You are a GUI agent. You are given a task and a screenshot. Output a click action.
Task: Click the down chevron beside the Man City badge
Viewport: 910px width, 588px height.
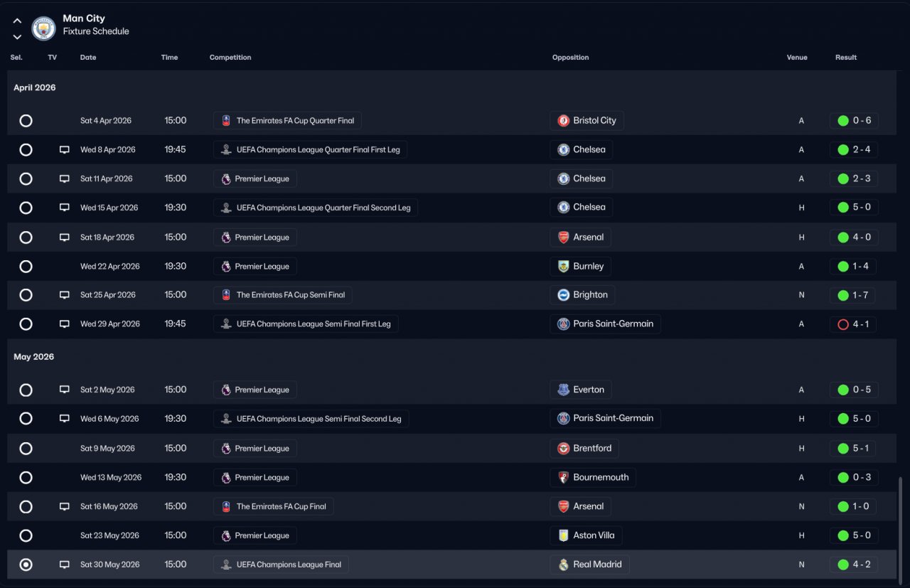(17, 37)
